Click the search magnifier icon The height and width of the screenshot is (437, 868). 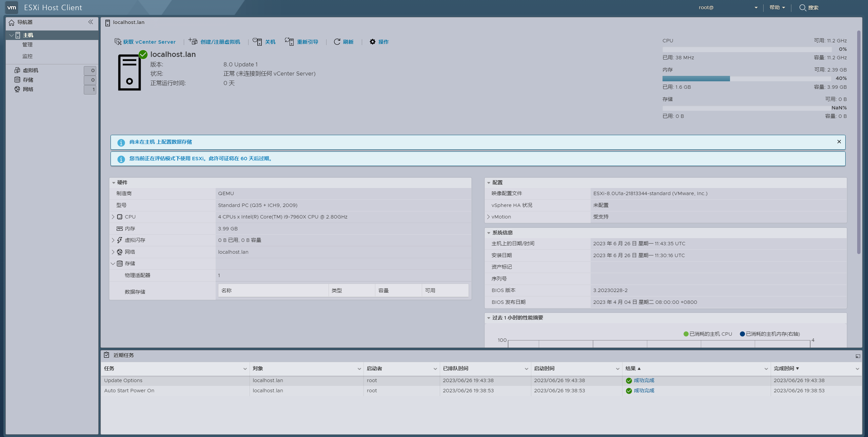click(x=803, y=8)
